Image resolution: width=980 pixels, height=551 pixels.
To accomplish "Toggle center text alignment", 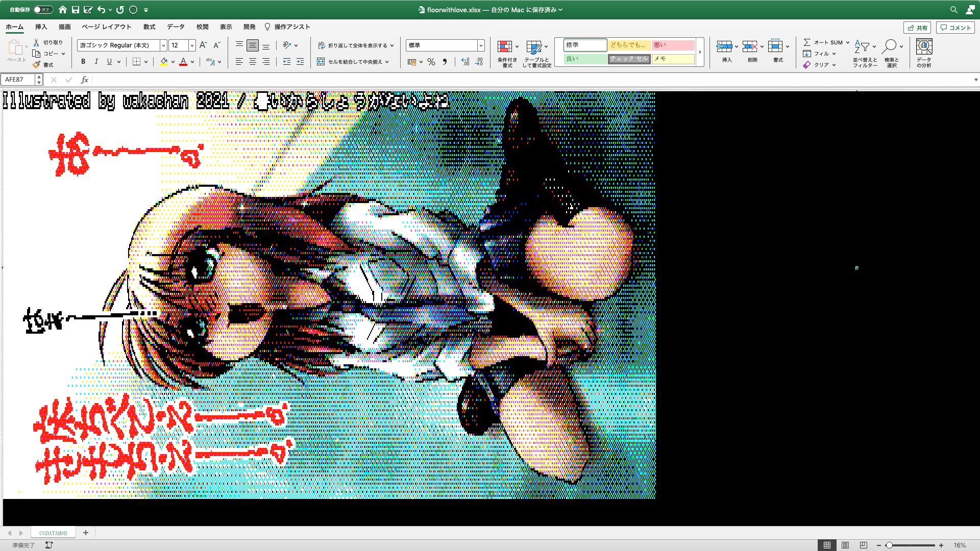I will tap(253, 62).
